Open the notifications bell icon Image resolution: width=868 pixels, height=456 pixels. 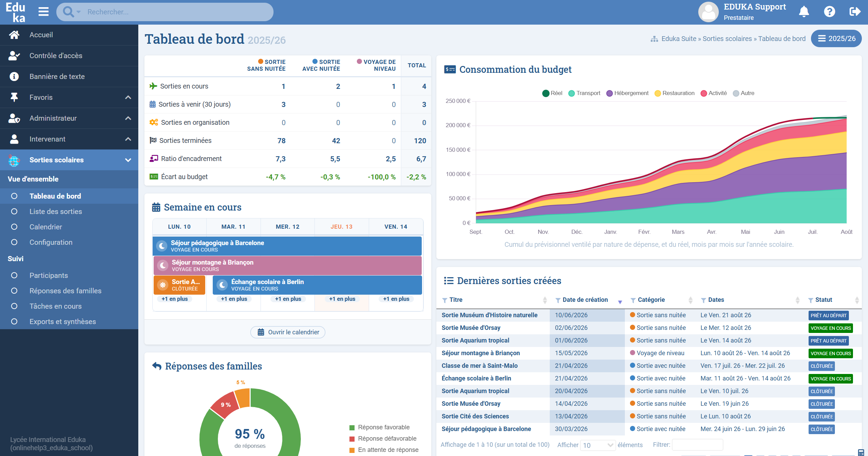click(x=804, y=12)
